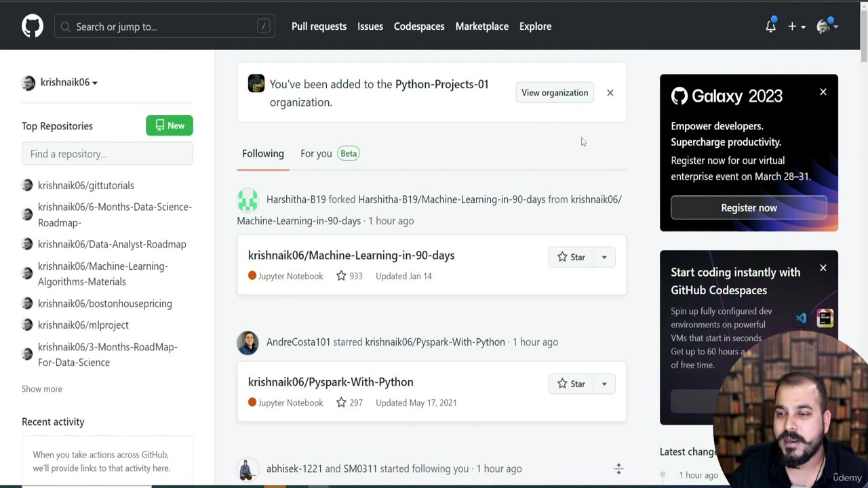
Task: Open krishnaik06/Pyspark-With-Python card title
Action: tap(331, 382)
